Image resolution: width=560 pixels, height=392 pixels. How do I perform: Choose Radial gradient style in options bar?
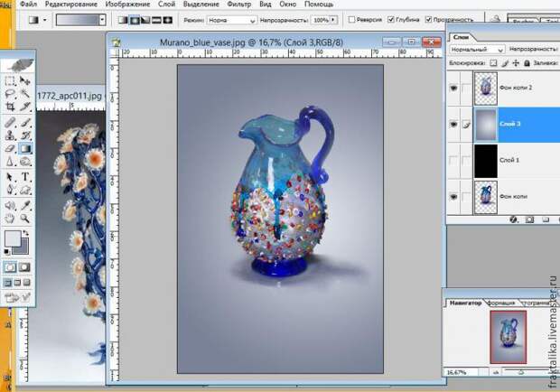click(x=135, y=20)
